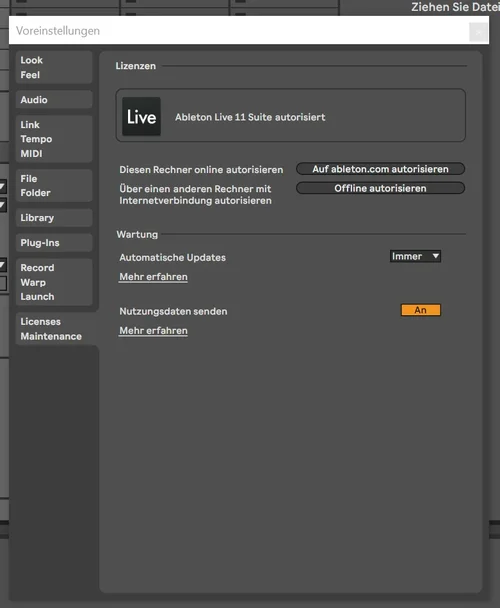
Task: Click the 'Lizenzen' section heading
Action: 135,66
